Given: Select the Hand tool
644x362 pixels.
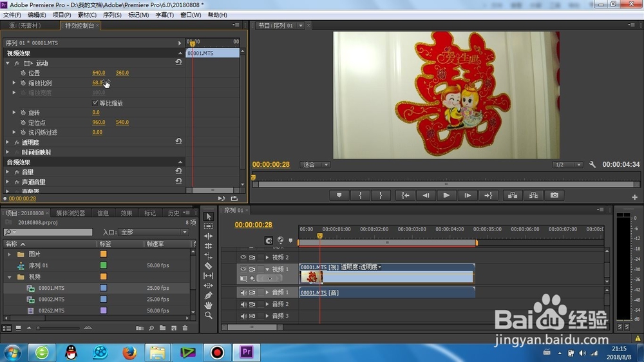Looking at the screenshot, I should point(208,305).
